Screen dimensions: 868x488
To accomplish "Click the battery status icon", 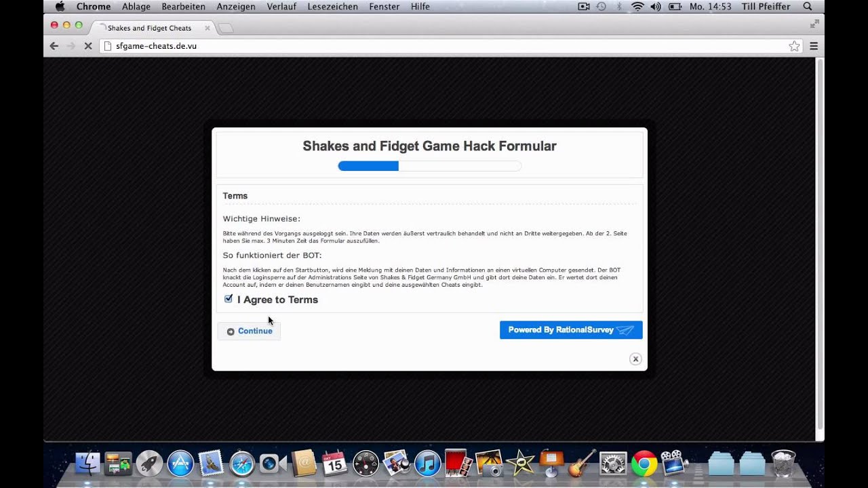I will (675, 6).
